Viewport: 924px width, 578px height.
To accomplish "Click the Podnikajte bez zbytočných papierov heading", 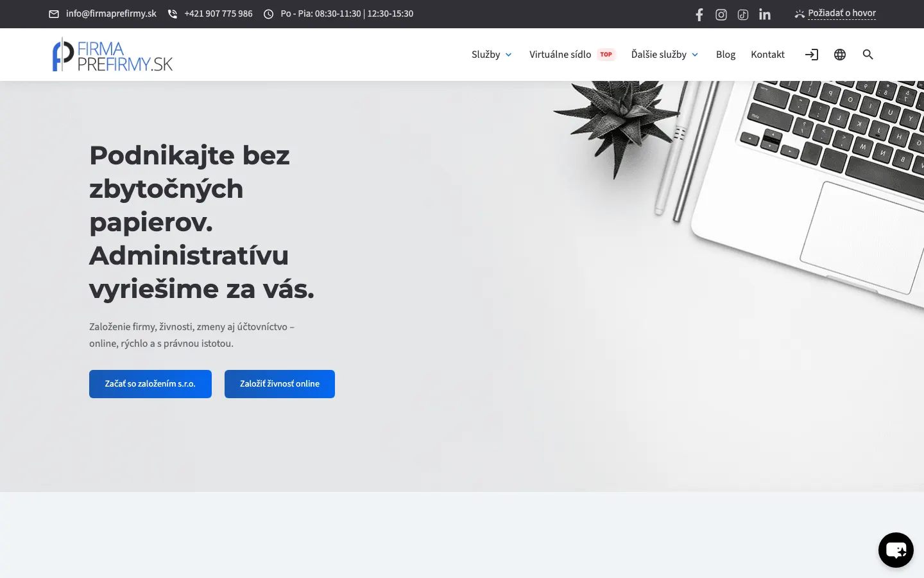I will [202, 222].
